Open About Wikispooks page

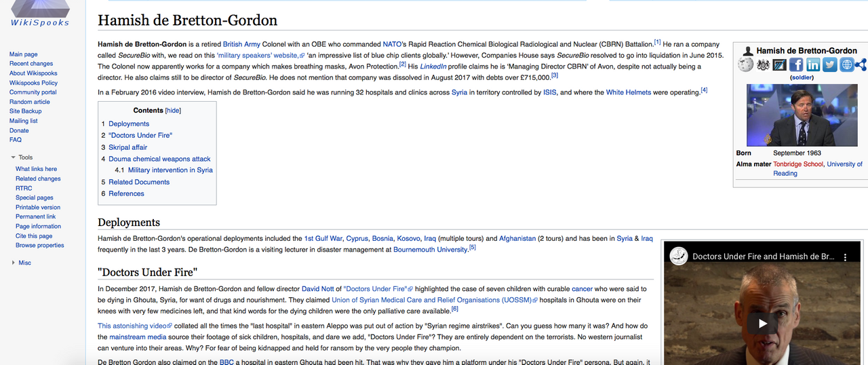point(33,73)
